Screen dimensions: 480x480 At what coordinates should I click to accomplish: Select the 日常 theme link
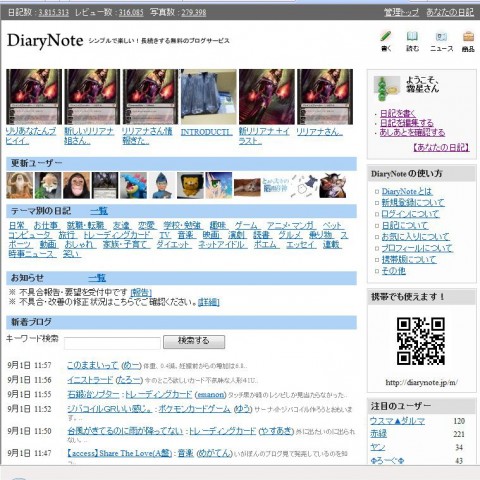click(17, 226)
